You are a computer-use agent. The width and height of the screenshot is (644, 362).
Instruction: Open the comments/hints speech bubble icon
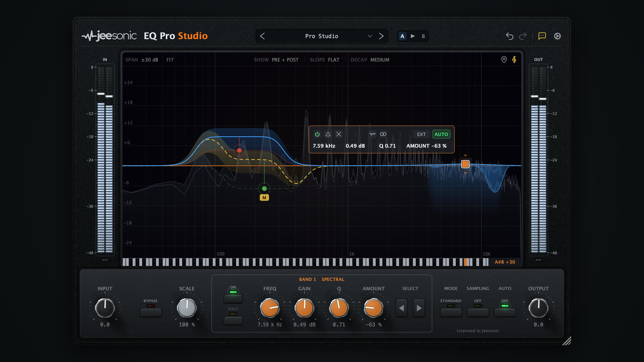(542, 36)
